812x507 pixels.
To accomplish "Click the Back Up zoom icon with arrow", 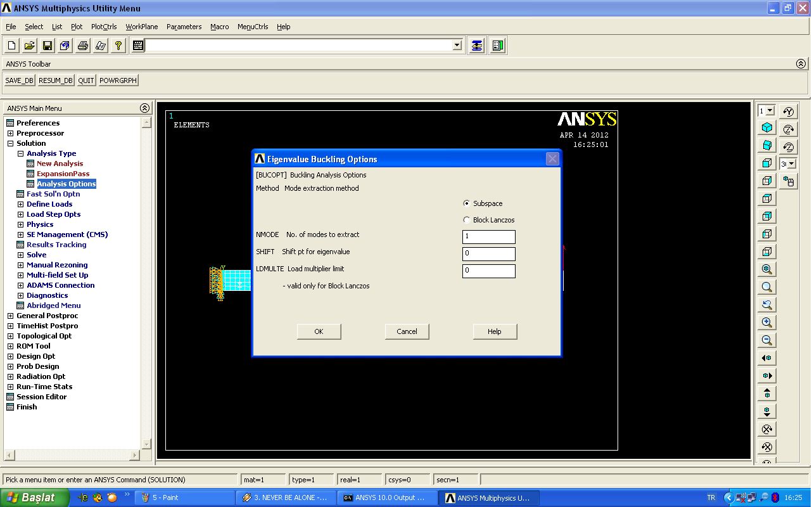I will click(x=767, y=305).
